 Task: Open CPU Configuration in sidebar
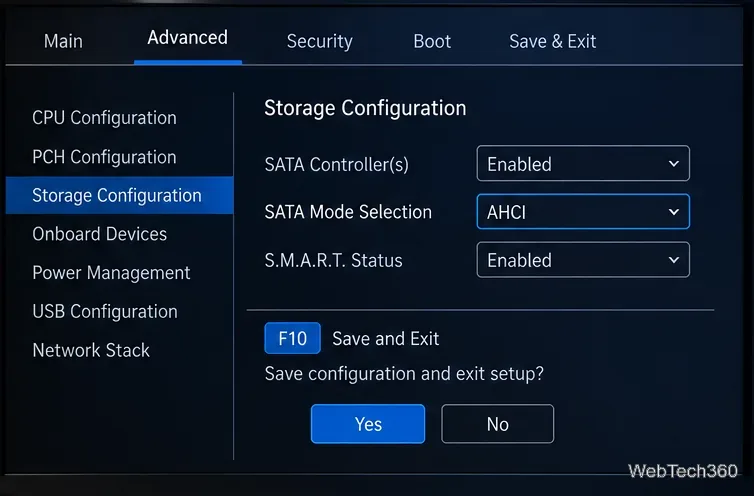tap(104, 118)
